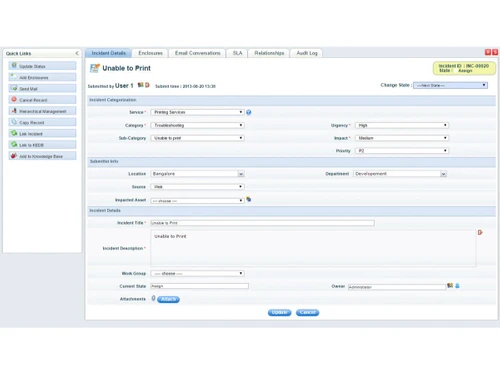The width and height of the screenshot is (500, 375).
Task: Click the Owner input field
Action: pyautogui.click(x=397, y=287)
